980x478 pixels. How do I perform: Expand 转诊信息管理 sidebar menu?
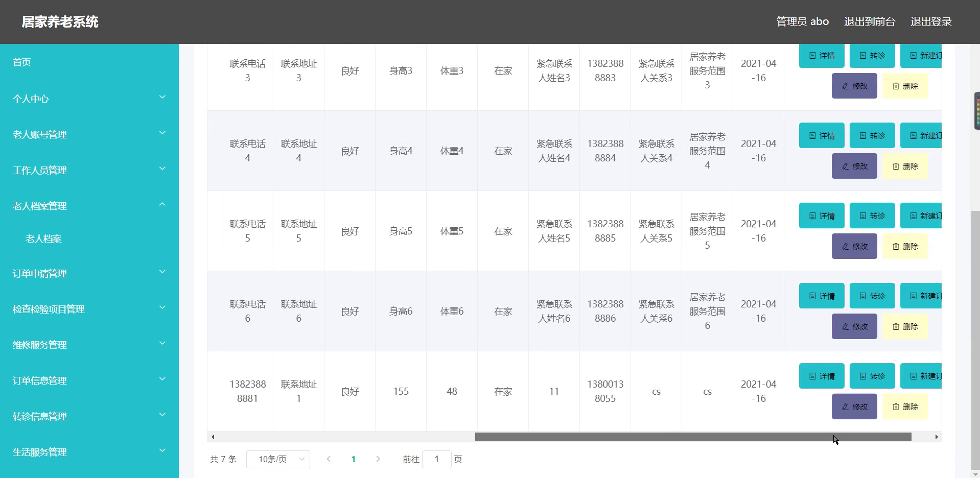(x=89, y=416)
